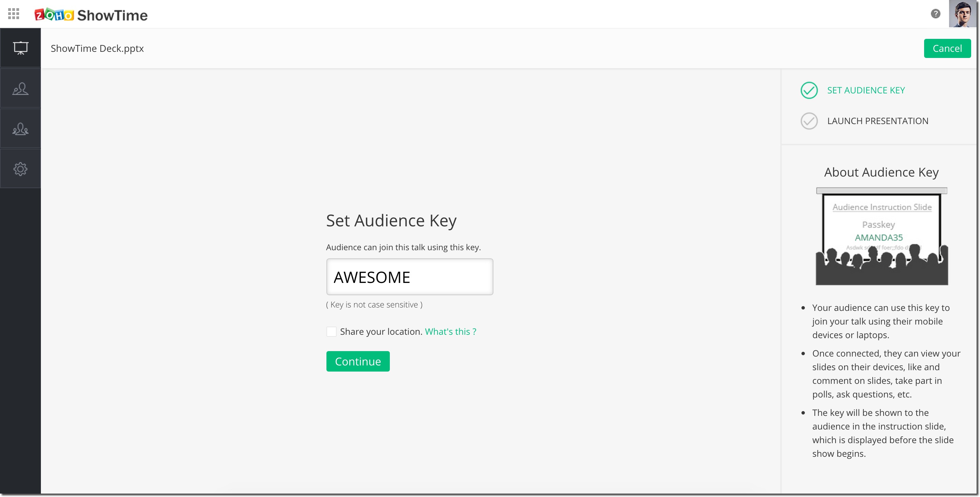
Task: Click the Audience Instruction Slide illustration
Action: [x=882, y=236]
